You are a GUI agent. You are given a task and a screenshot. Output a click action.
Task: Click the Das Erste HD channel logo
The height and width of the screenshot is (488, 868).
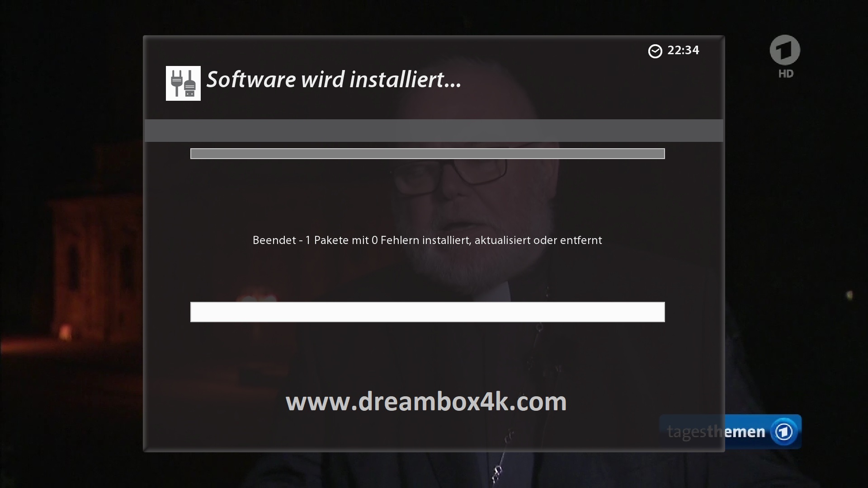[785, 56]
